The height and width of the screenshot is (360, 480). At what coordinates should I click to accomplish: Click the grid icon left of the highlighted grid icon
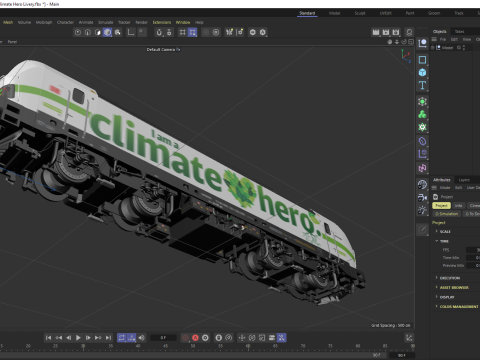click(x=182, y=32)
